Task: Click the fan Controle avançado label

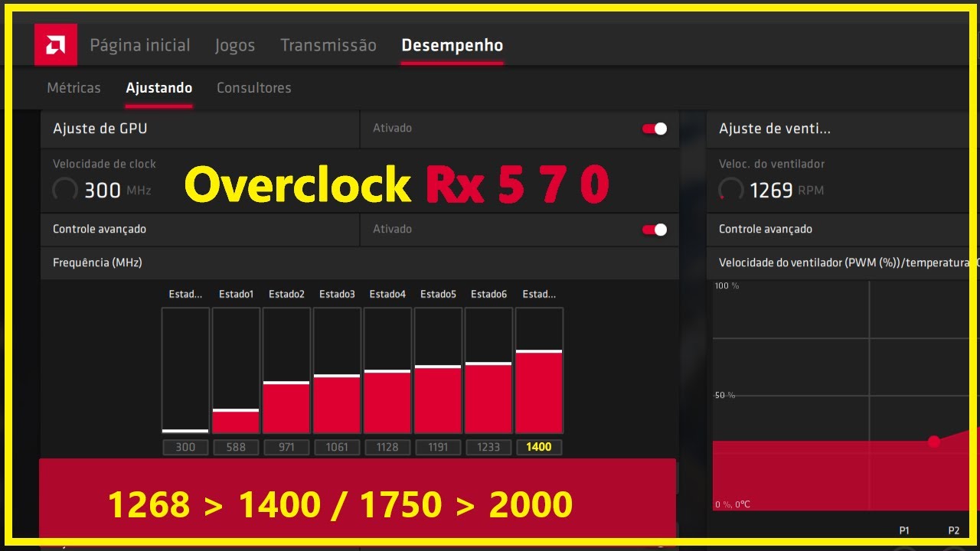Action: 766,229
